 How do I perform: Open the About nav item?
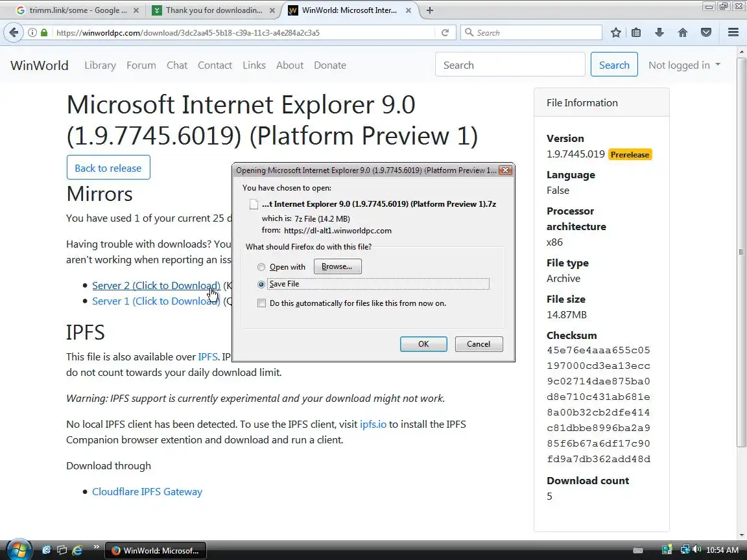click(x=290, y=65)
